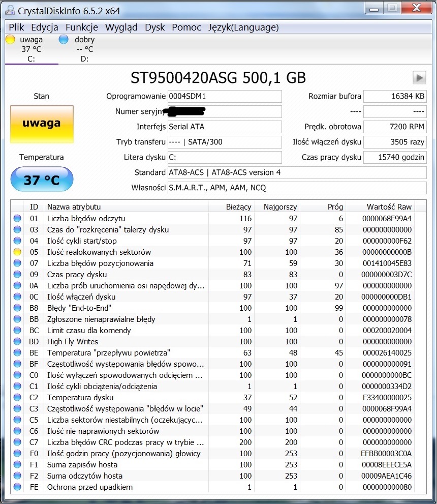Click blue status icon for attribute C7

point(17,442)
